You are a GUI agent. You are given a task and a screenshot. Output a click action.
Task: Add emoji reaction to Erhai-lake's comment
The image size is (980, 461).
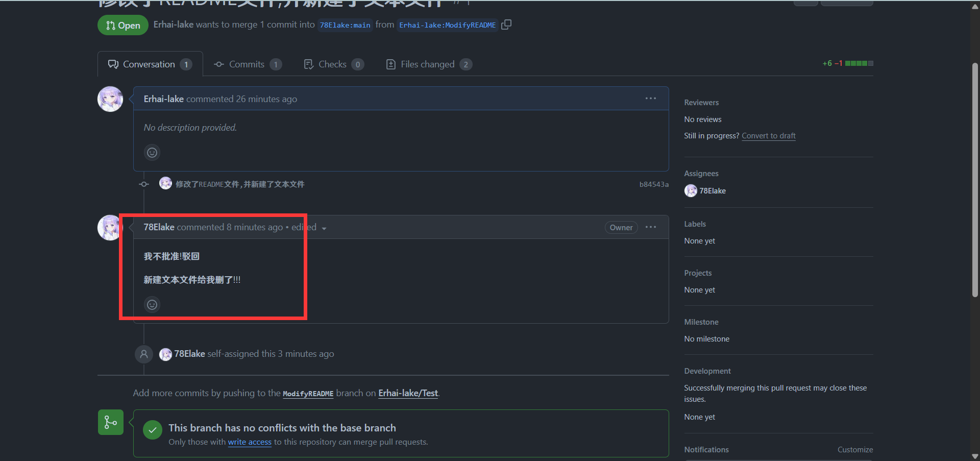click(152, 153)
